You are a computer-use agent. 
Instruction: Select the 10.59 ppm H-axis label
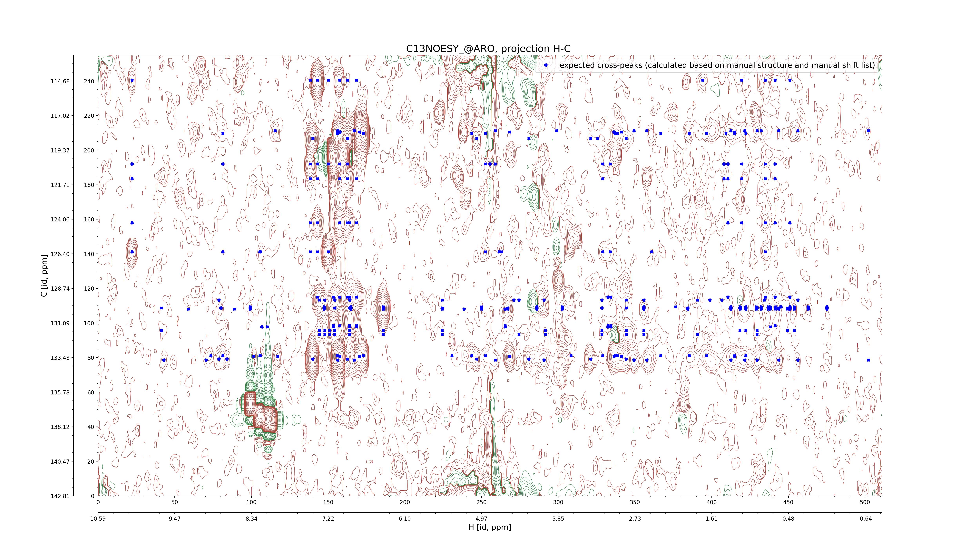click(98, 519)
